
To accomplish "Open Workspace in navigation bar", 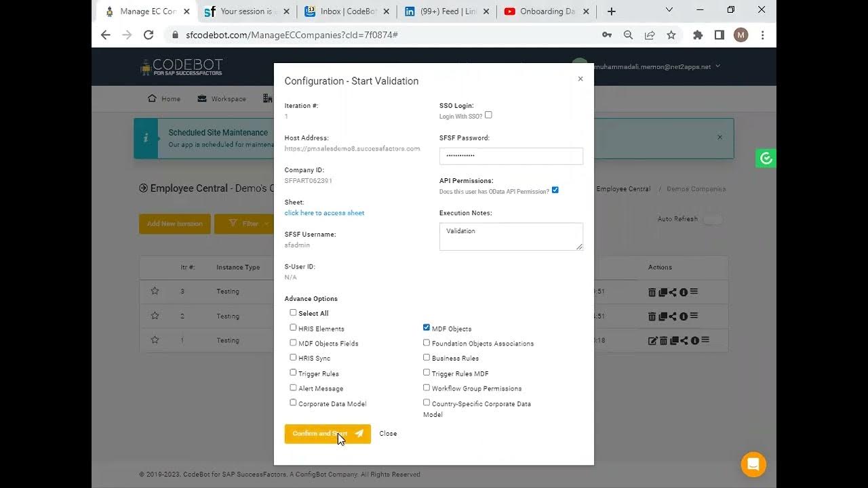I will (x=222, y=99).
